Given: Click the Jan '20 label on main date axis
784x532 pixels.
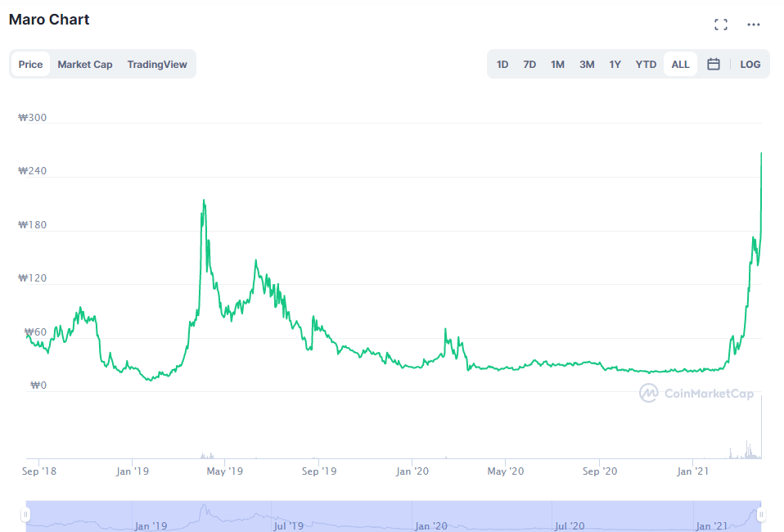Looking at the screenshot, I should [412, 471].
